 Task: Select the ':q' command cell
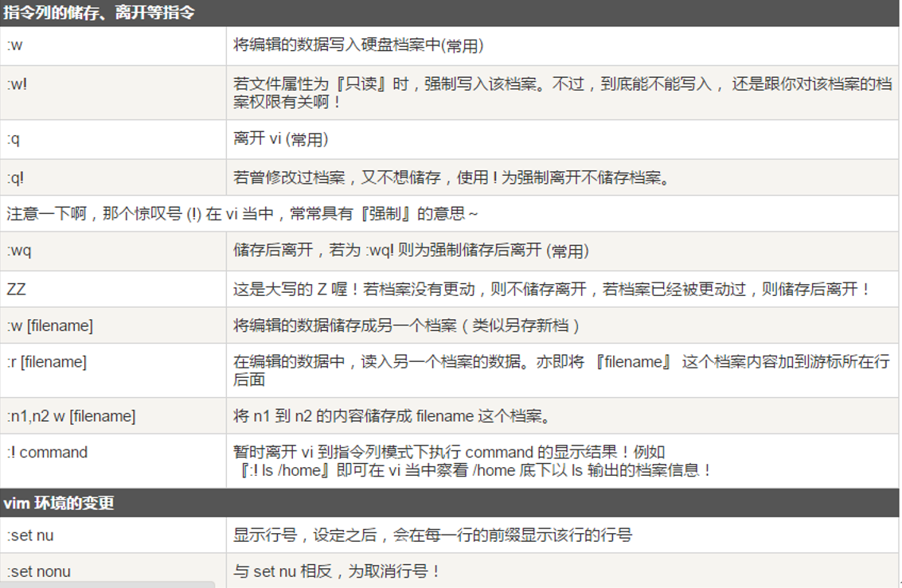(113, 140)
